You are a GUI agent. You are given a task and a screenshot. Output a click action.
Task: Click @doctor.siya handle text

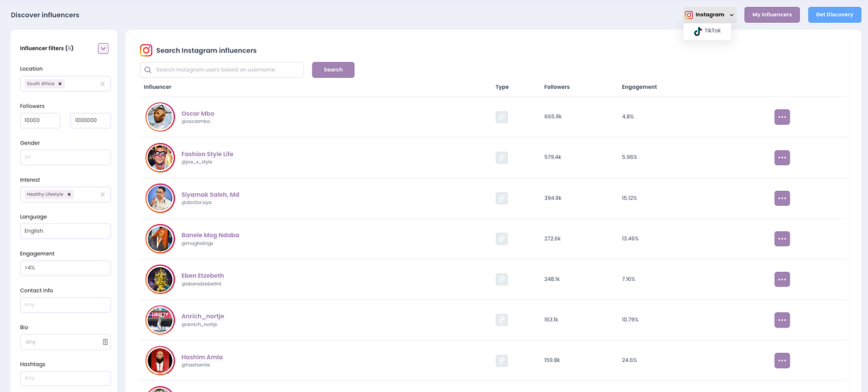coord(197,203)
